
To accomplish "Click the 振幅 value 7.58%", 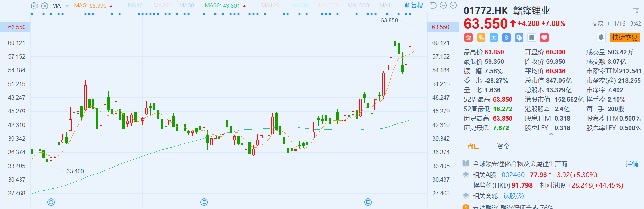I will (x=493, y=71).
